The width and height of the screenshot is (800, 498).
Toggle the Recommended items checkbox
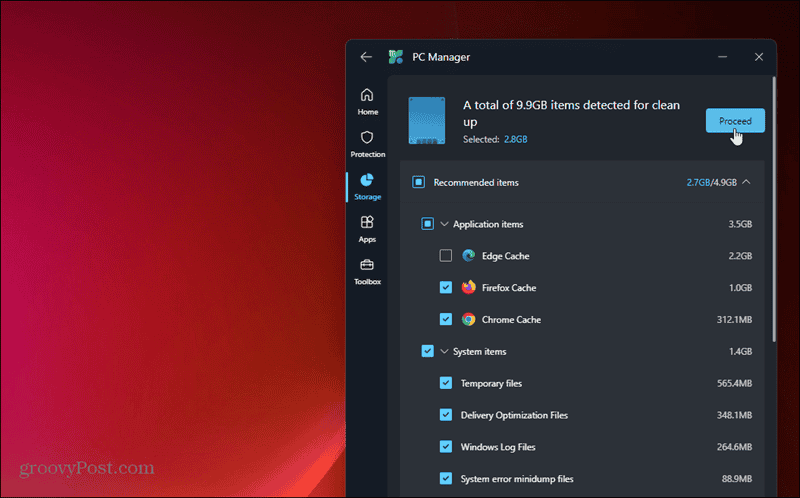[418, 182]
